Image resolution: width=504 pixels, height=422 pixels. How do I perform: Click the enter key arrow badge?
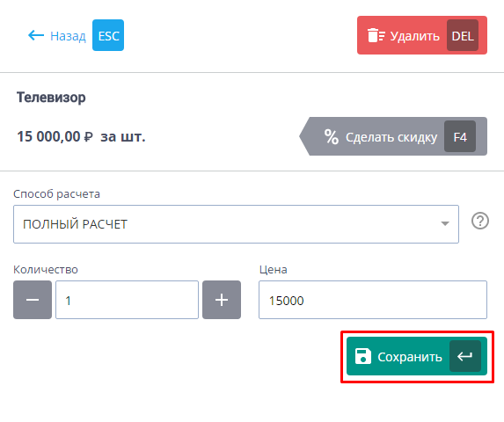point(465,356)
